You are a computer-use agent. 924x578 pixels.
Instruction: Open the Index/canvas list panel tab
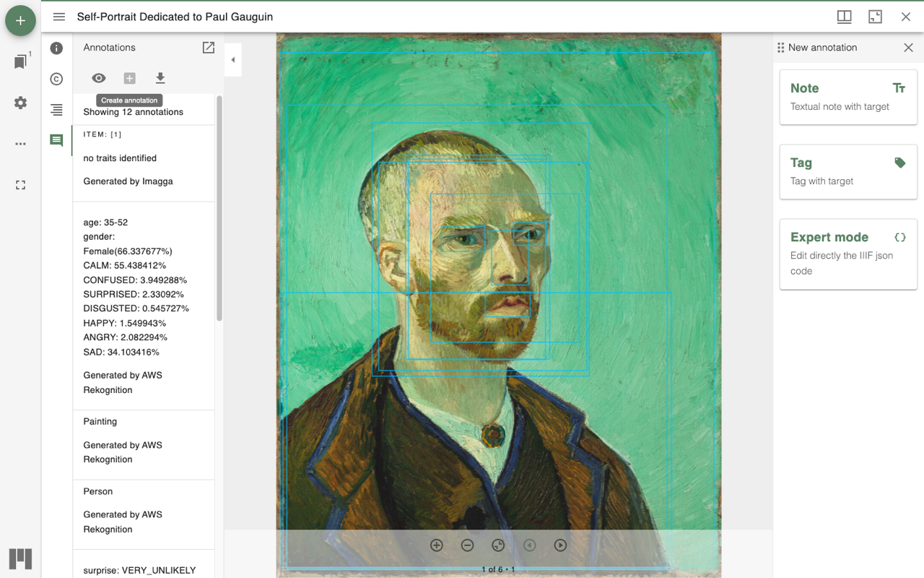click(56, 110)
